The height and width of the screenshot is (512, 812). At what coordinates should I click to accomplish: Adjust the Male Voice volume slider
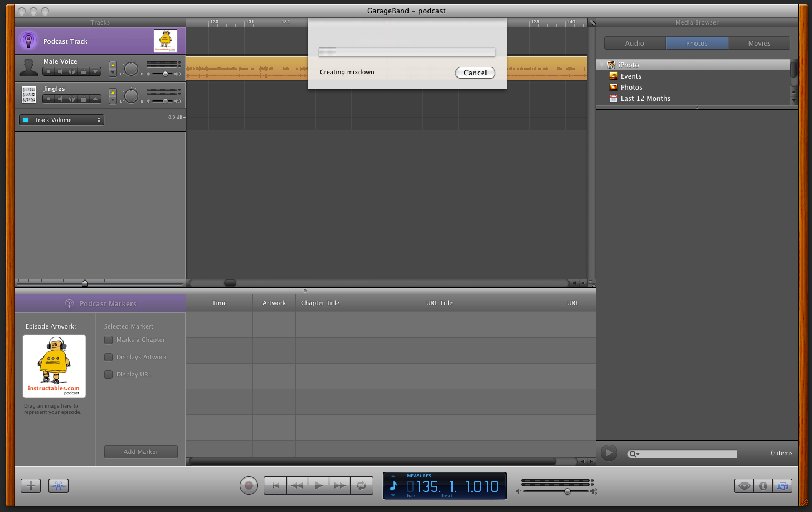click(x=165, y=74)
